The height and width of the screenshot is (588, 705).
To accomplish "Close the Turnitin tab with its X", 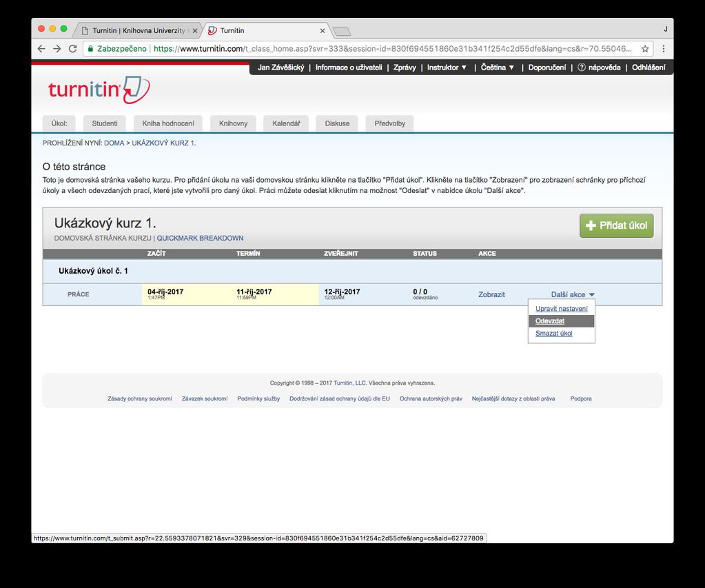I will click(x=323, y=30).
